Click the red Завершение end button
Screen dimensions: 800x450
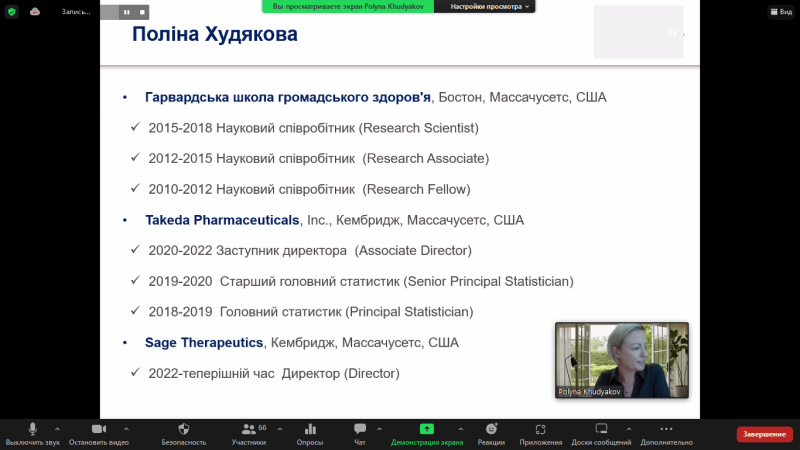(764, 434)
